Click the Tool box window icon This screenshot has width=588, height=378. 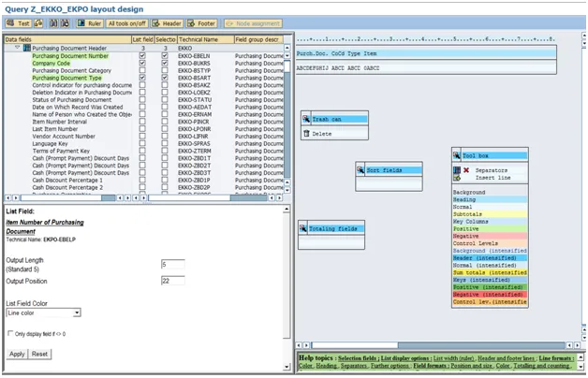point(457,156)
